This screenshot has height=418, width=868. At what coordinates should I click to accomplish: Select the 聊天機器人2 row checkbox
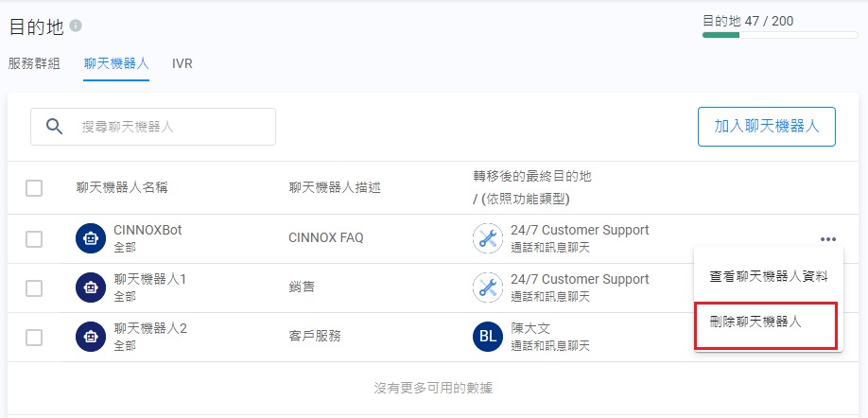click(34, 337)
